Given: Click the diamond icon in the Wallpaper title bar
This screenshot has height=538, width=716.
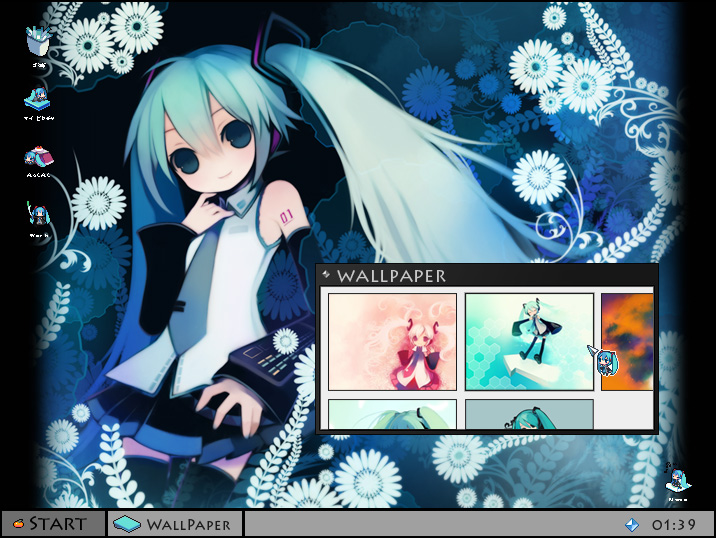Looking at the screenshot, I should click(326, 274).
